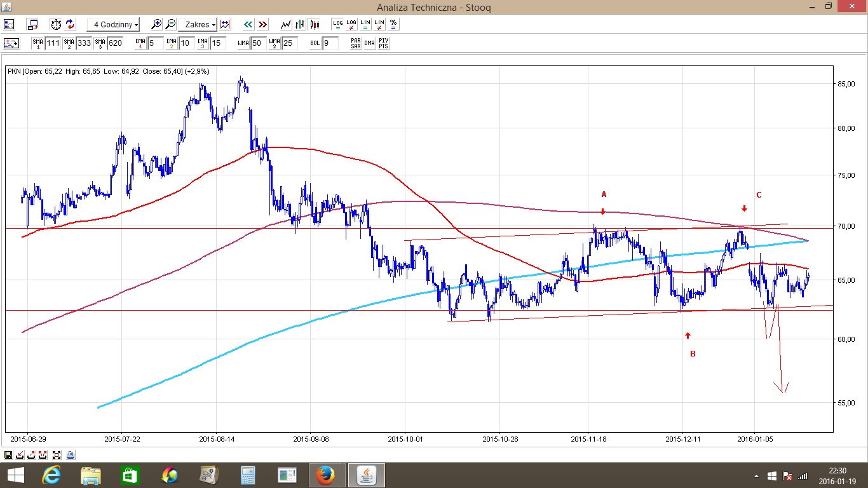Open Firefox from the taskbar
Screen dimensions: 868x488
pyautogui.click(x=325, y=475)
